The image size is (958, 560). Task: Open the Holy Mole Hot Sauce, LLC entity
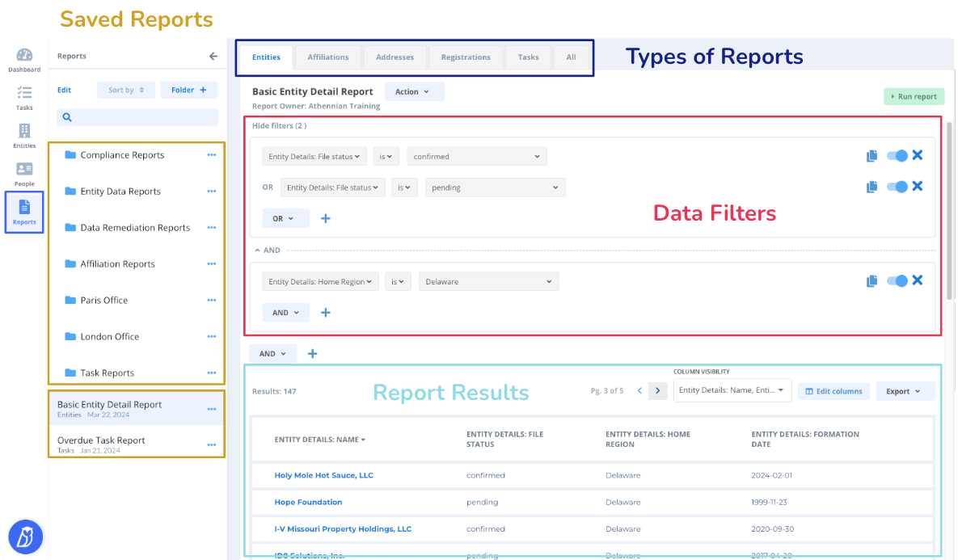[x=323, y=475]
